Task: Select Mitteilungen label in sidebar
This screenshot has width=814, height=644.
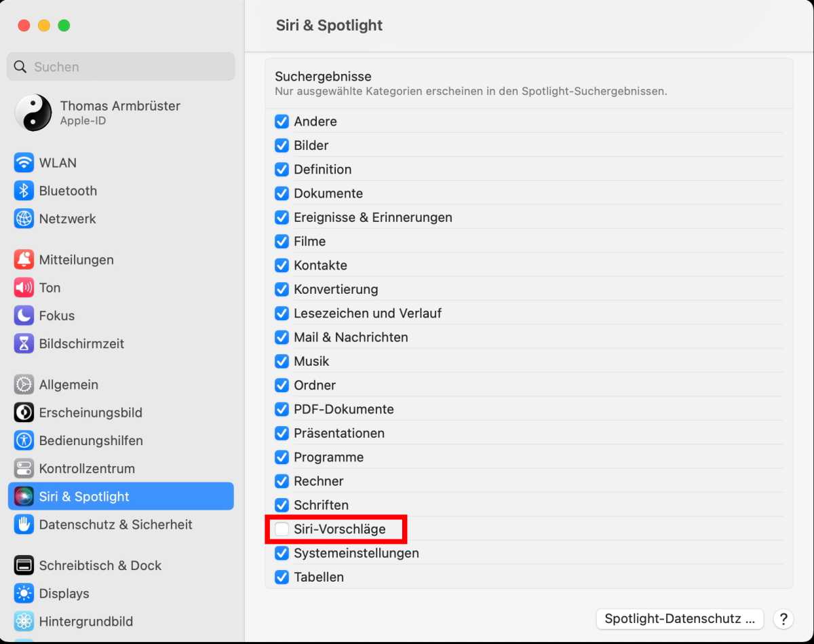Action: point(76,260)
